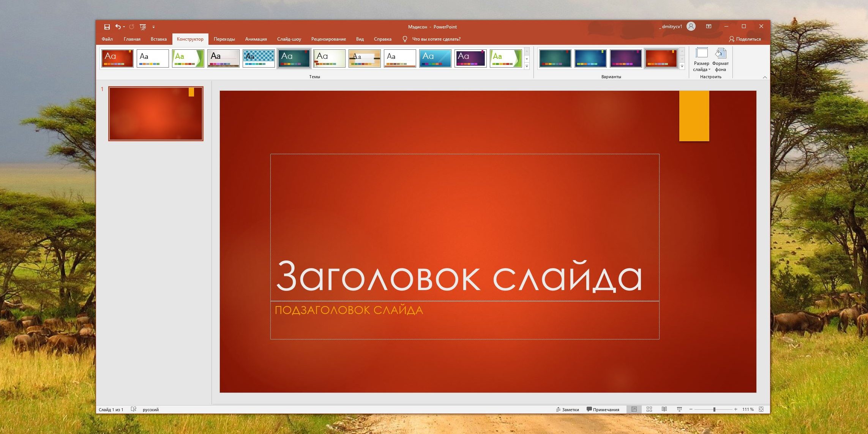
Task: Open Format Background (Формат фона)
Action: (x=720, y=60)
